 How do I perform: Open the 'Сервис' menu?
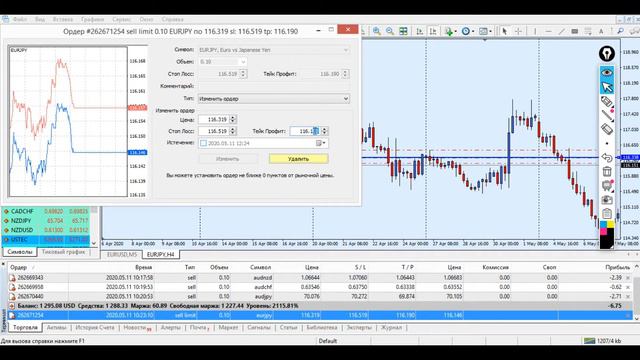121,19
